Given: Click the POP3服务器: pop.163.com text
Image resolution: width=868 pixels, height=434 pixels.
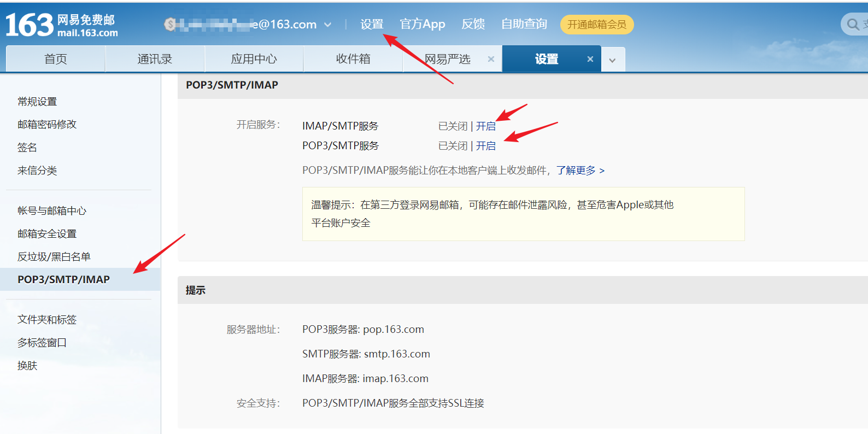Looking at the screenshot, I should point(363,330).
